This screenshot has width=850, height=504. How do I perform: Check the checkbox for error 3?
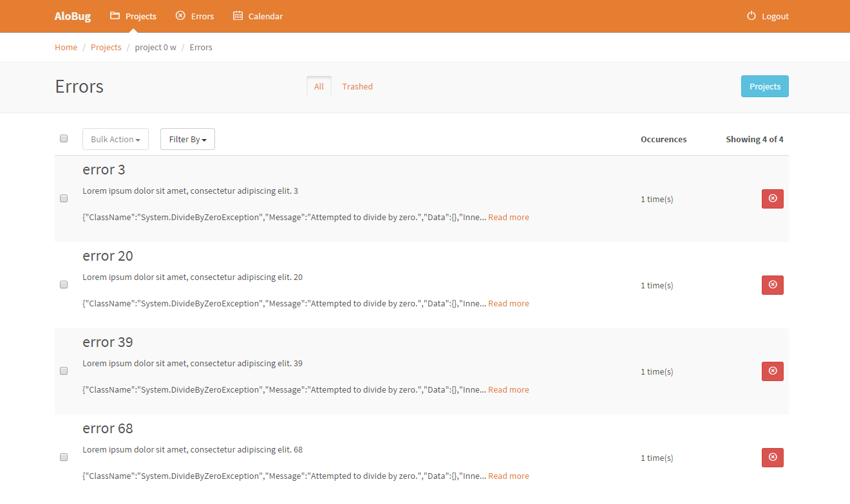pyautogui.click(x=64, y=198)
